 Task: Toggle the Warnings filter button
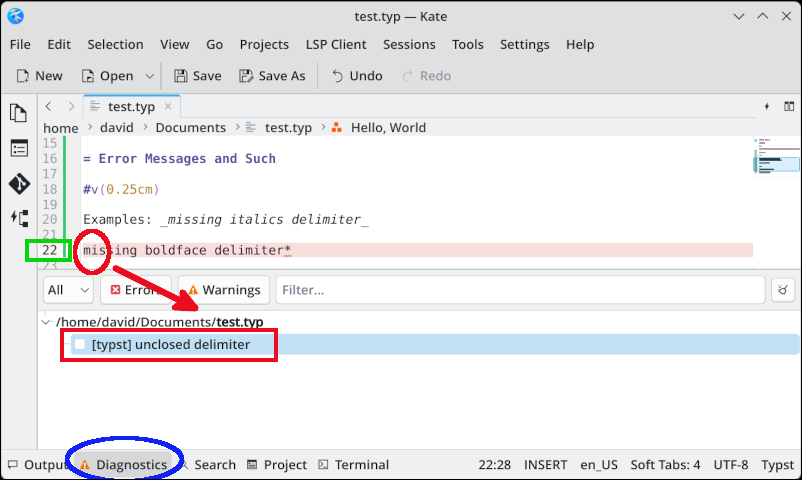(x=224, y=290)
